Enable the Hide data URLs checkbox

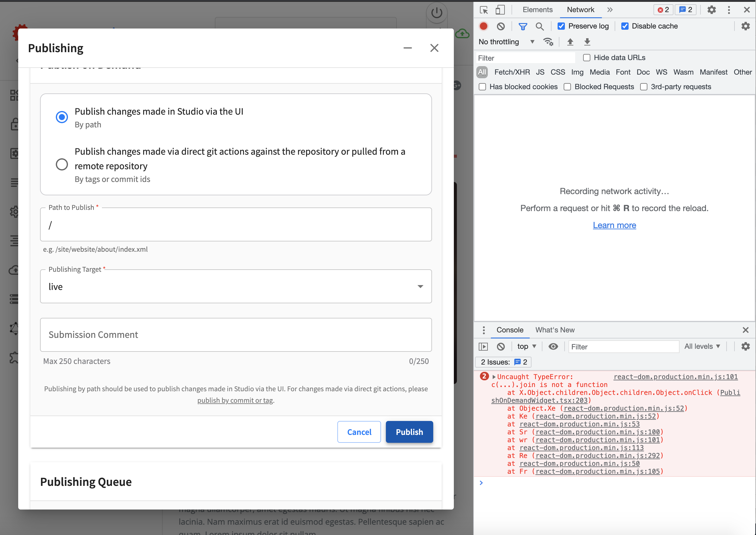(x=587, y=58)
